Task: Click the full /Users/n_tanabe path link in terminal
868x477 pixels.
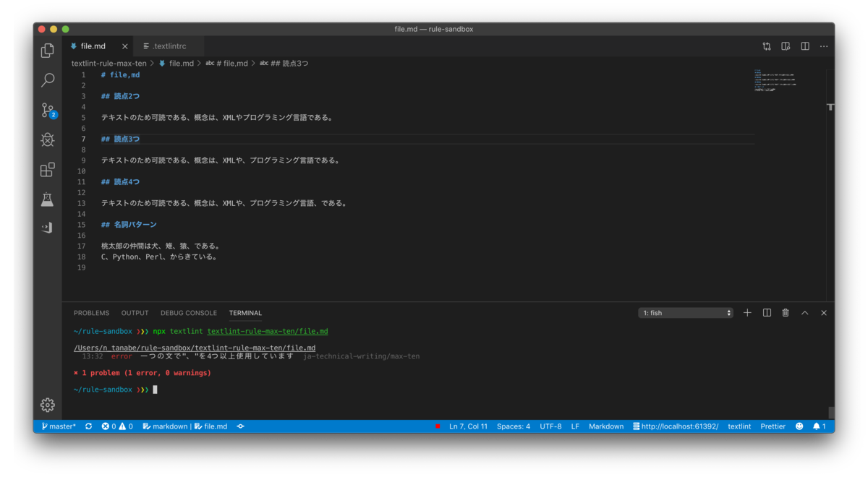Action: [x=195, y=348]
